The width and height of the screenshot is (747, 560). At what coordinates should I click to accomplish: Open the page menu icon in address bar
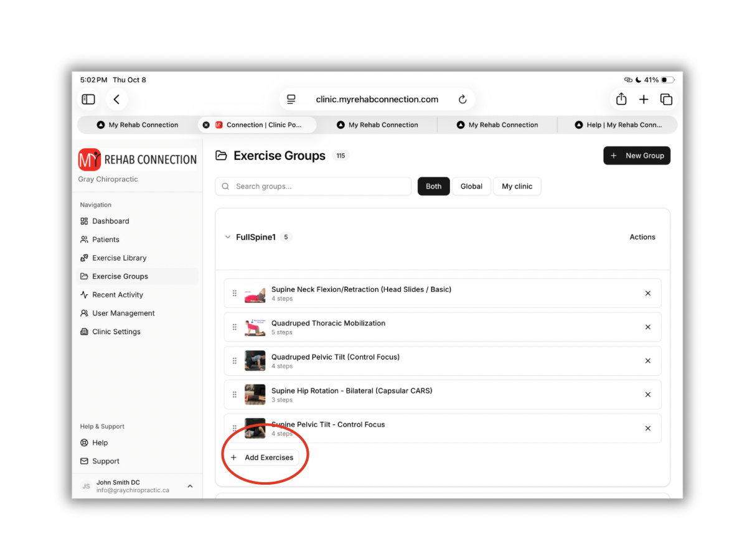point(291,100)
